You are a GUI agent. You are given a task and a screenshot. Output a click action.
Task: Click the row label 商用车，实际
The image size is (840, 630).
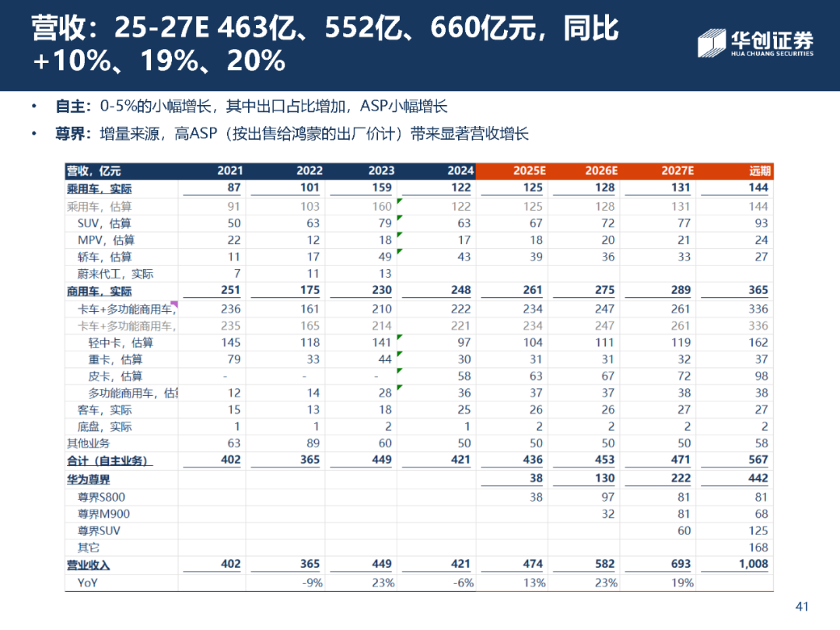pyautogui.click(x=99, y=292)
